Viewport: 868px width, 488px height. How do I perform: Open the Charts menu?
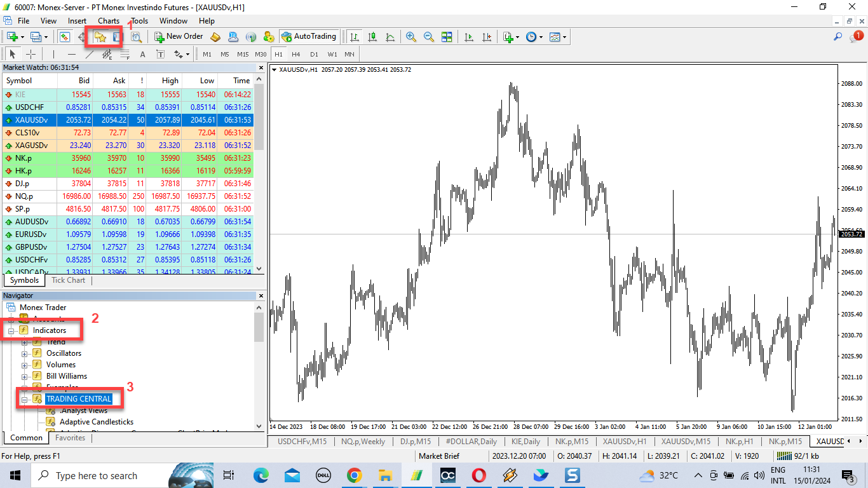pyautogui.click(x=109, y=20)
